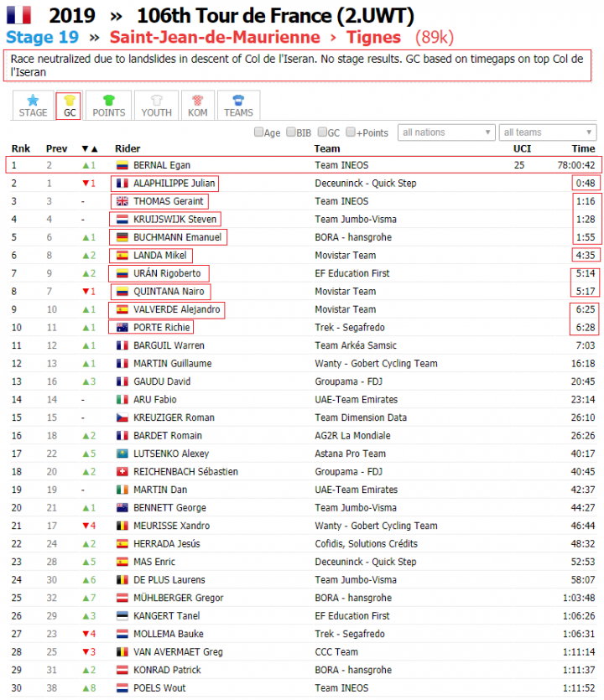Click the Time column header
This screenshot has width=604, height=700.
pos(583,148)
